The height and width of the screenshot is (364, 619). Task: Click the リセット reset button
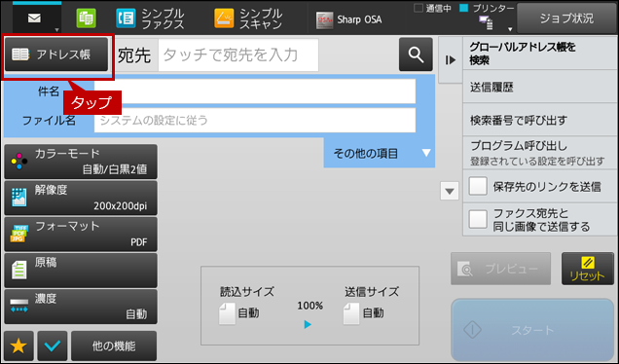click(588, 269)
